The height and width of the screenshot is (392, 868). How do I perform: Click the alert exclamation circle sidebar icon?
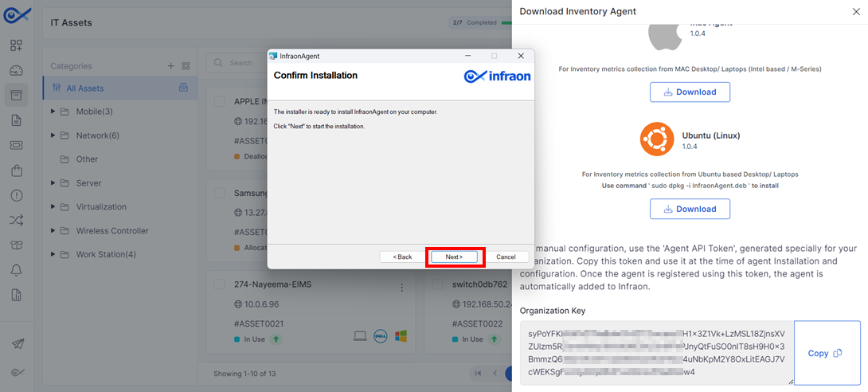coord(16,195)
